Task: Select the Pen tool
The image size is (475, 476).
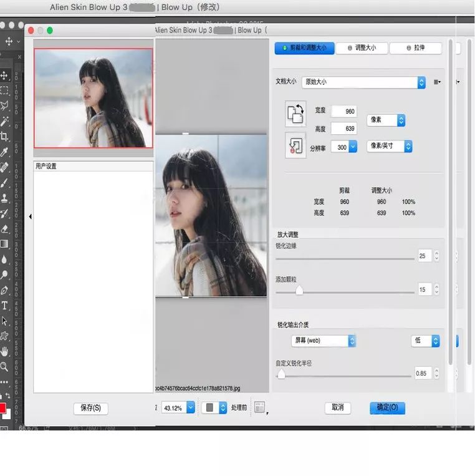Action: click(x=4, y=290)
